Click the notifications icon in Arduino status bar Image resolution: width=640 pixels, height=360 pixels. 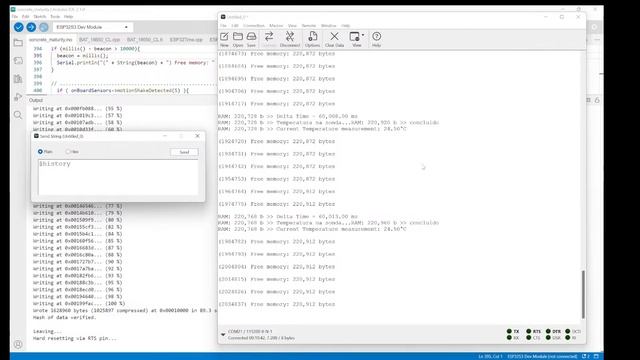tap(586, 356)
